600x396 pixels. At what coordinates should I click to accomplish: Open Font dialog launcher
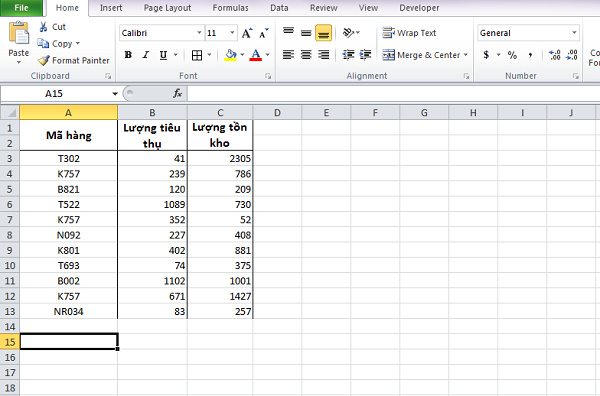point(268,77)
